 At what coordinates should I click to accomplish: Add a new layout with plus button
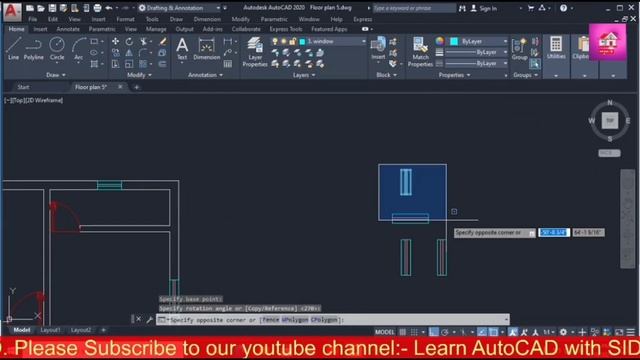(x=103, y=330)
